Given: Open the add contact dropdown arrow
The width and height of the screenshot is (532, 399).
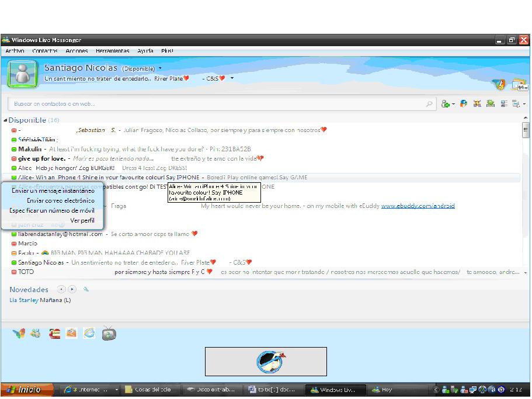Looking at the screenshot, I should click(453, 104).
